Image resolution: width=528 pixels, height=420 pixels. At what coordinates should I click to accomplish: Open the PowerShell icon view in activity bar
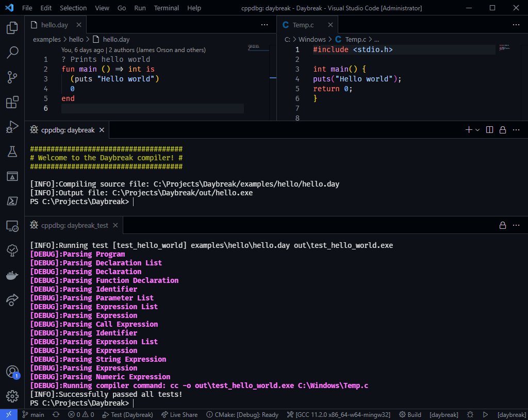pyautogui.click(x=12, y=201)
